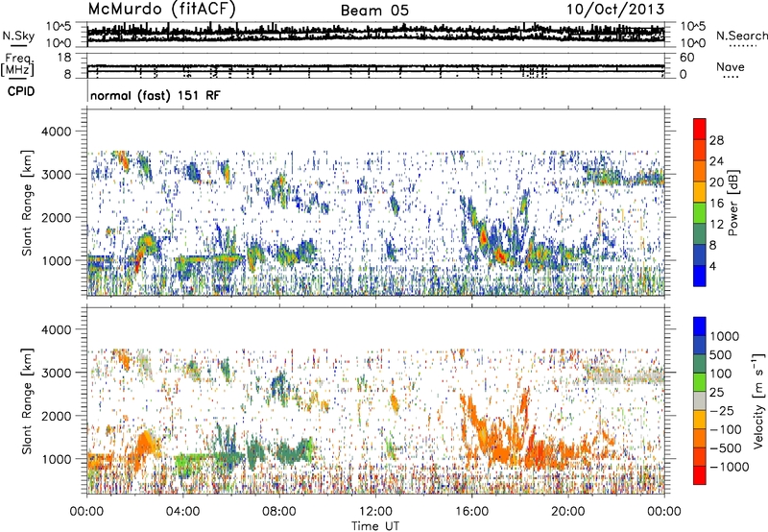Click the 'CPID' label

pos(21,91)
